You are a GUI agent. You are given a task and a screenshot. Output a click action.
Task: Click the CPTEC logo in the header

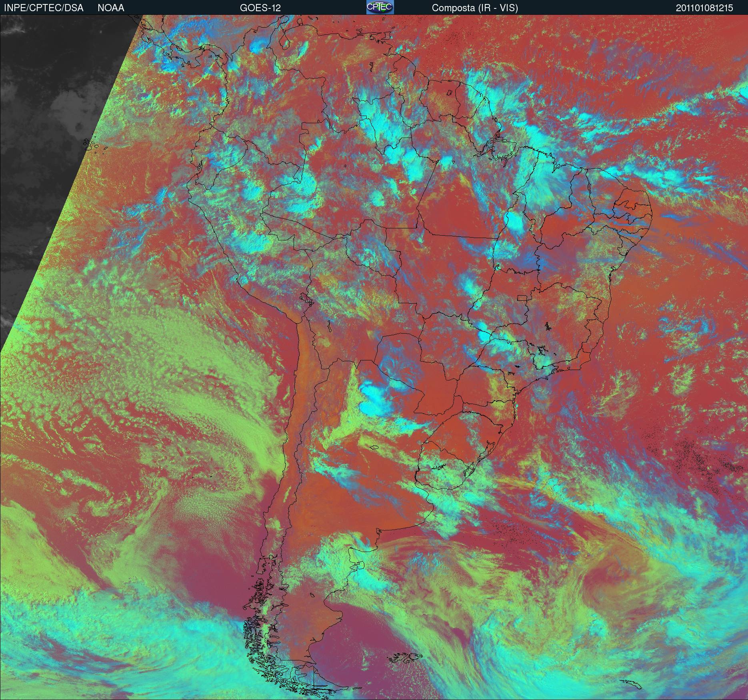tap(380, 8)
